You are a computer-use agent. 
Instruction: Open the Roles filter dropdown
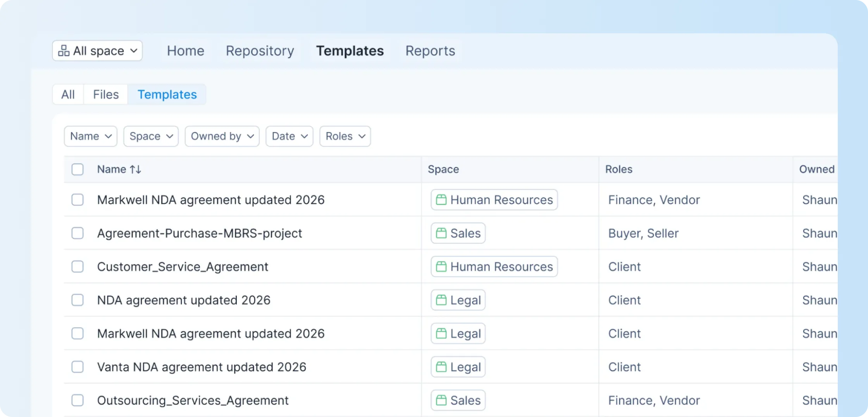(x=345, y=136)
